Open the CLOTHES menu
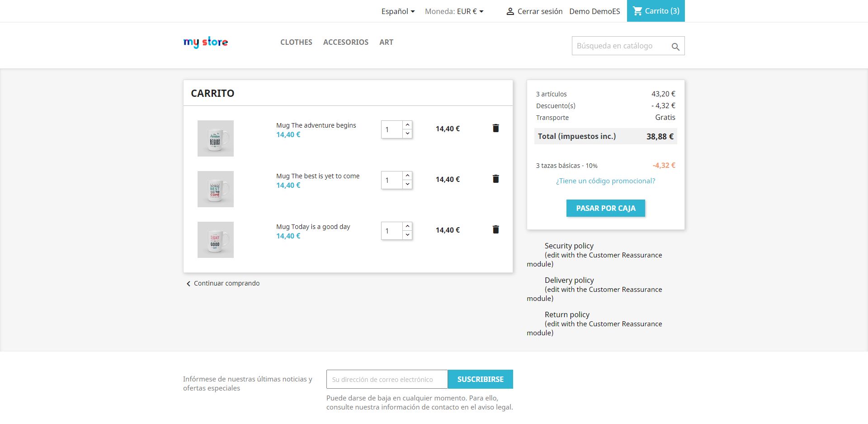Viewport: 868px width, 424px height. tap(296, 42)
